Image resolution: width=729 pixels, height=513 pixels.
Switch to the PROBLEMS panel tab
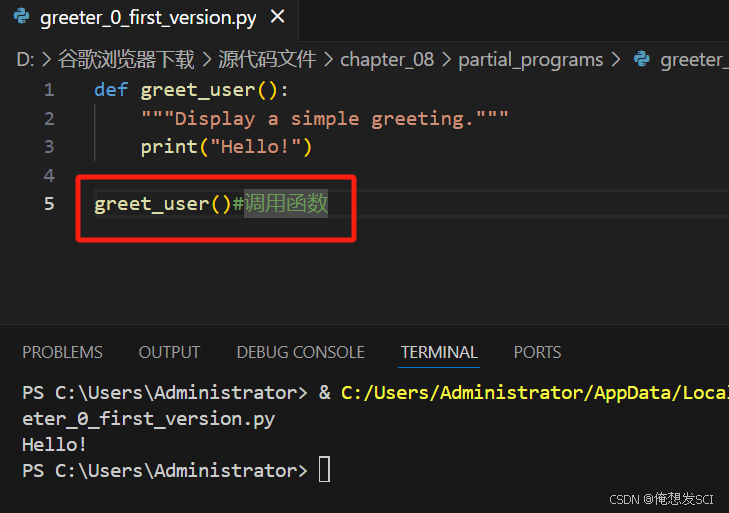point(62,353)
